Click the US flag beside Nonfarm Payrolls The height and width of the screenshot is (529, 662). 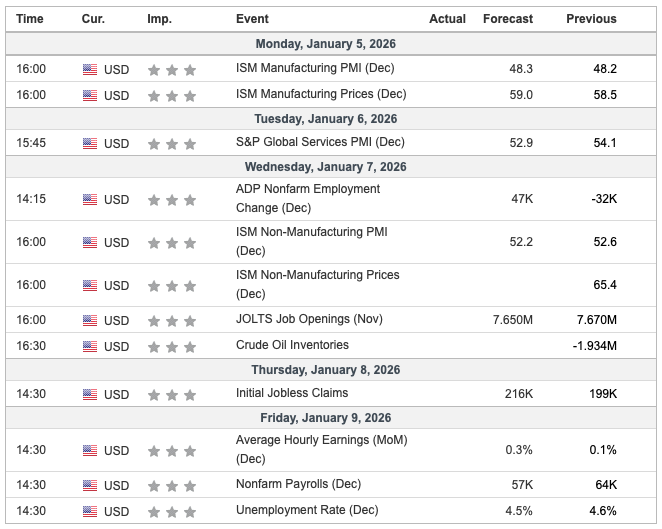tap(90, 485)
